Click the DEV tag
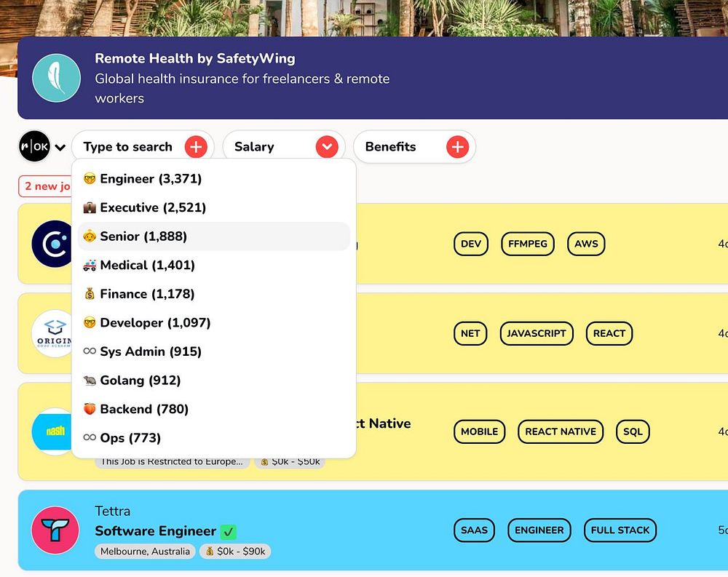The height and width of the screenshot is (577, 728). 471,244
